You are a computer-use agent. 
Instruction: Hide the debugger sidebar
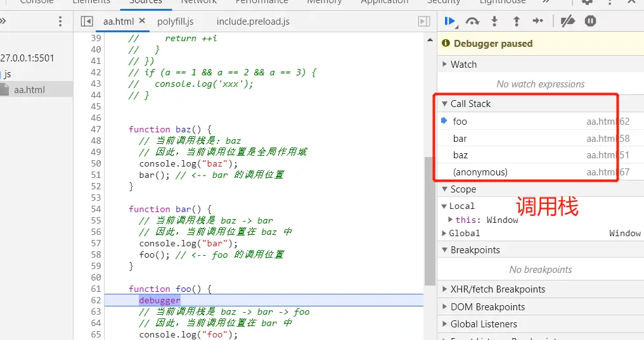(424, 22)
